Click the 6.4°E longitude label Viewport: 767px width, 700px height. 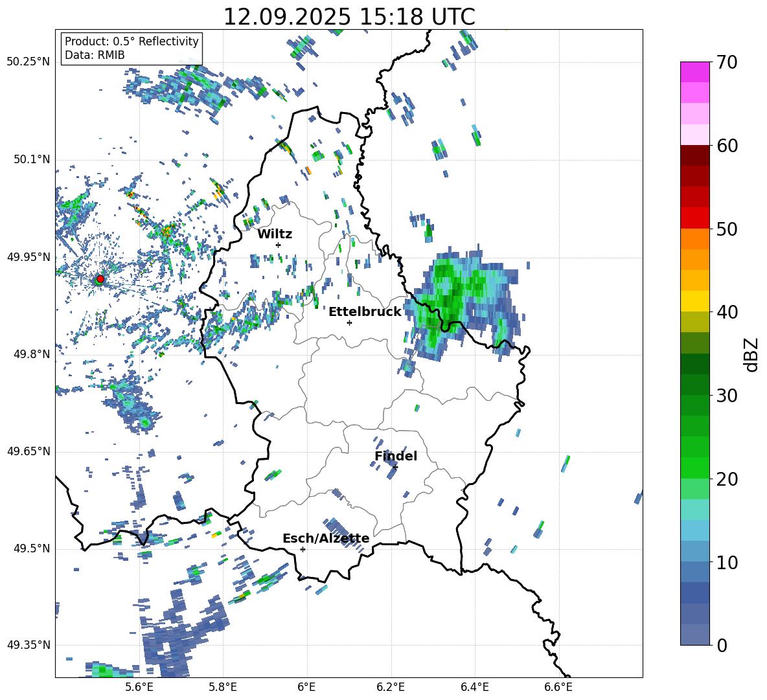tap(474, 687)
